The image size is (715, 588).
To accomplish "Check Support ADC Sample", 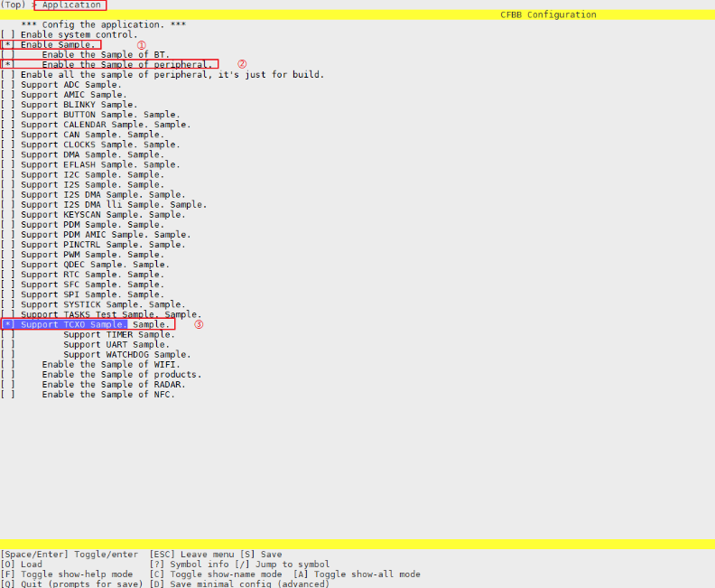I will point(8,85).
